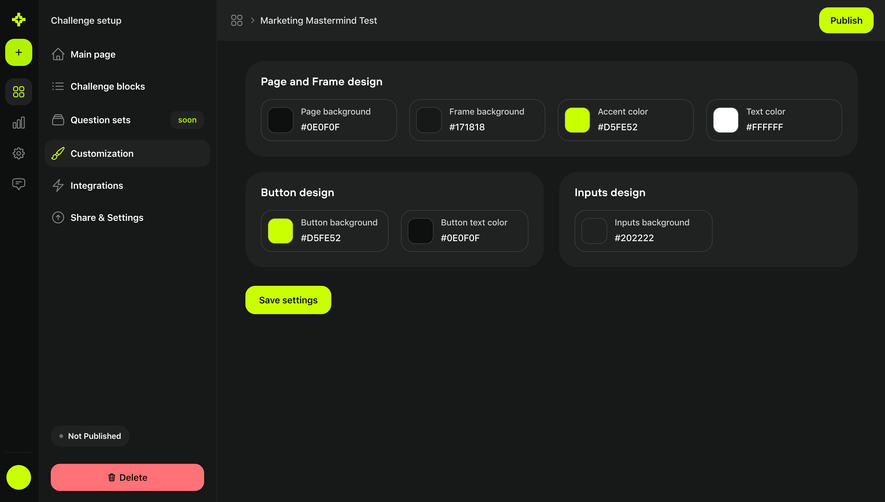Click the stack icon beside Question sets
The height and width of the screenshot is (502, 885).
[x=58, y=120]
